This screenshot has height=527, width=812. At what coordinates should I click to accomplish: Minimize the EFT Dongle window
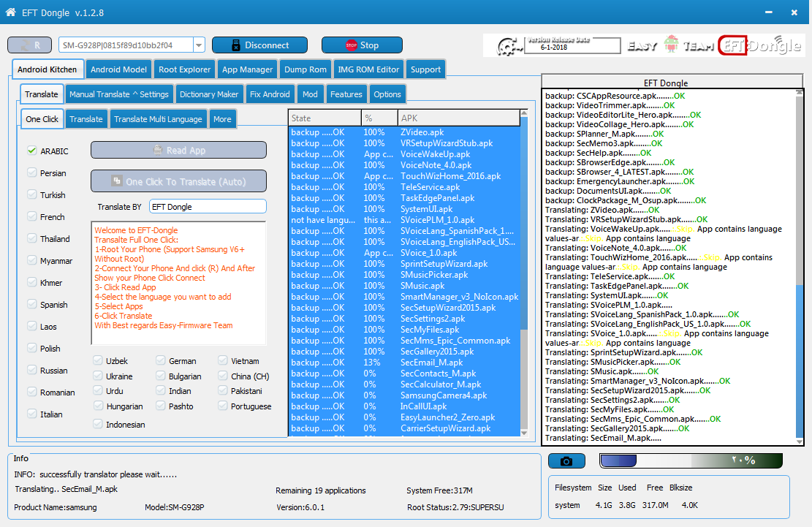768,12
